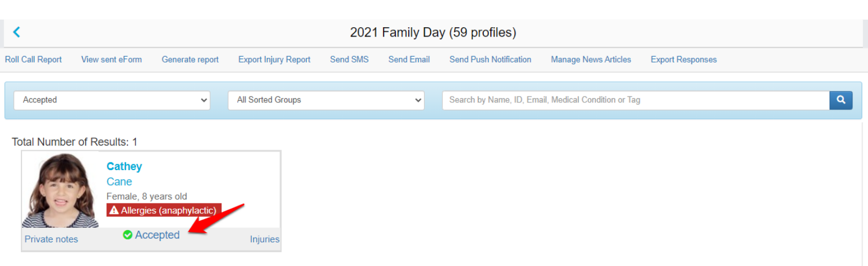Screen dimensions: 868x266
Task: Open the Accepted status filter dropdown
Action: coord(112,100)
